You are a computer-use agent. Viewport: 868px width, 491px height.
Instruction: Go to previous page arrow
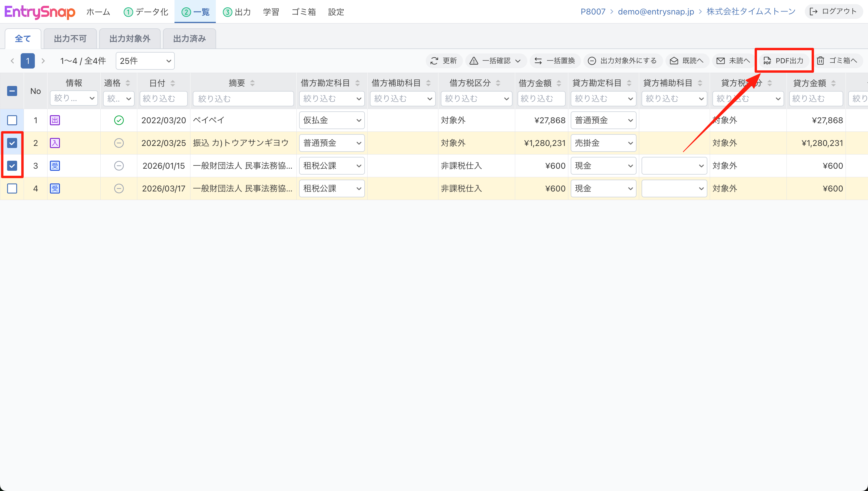[x=12, y=61]
